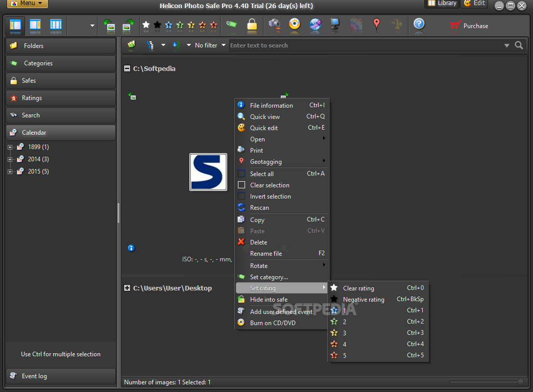Choose Clear selection in context menu
533x392 pixels.
coord(281,185)
